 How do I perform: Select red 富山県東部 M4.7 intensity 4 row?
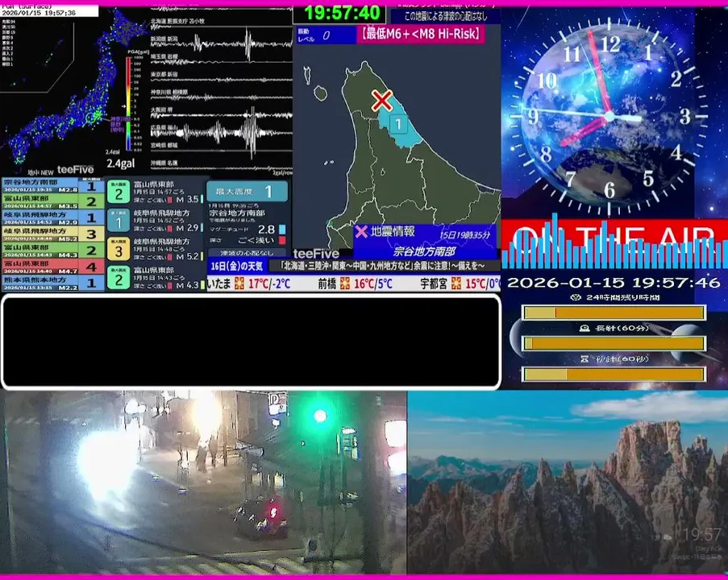[x=52, y=266]
